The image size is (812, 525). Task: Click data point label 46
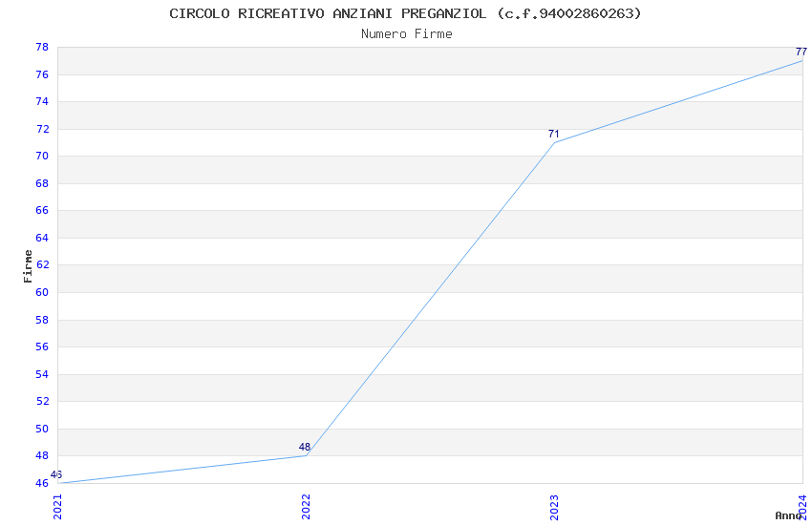[56, 474]
